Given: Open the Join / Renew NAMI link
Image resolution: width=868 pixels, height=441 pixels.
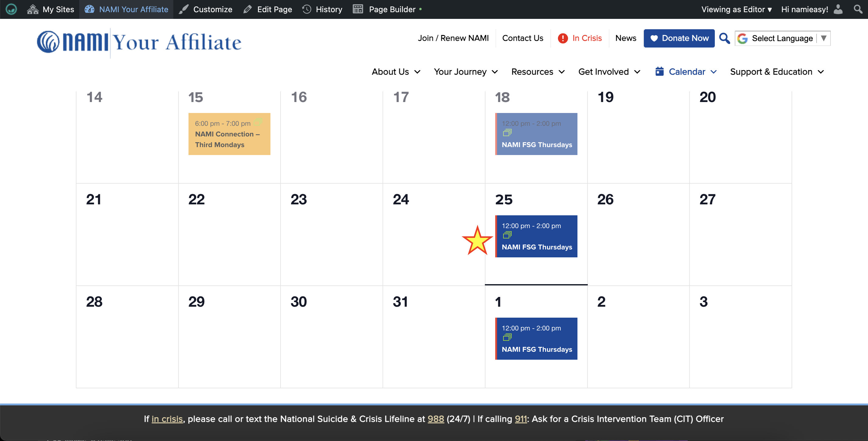Looking at the screenshot, I should point(453,38).
